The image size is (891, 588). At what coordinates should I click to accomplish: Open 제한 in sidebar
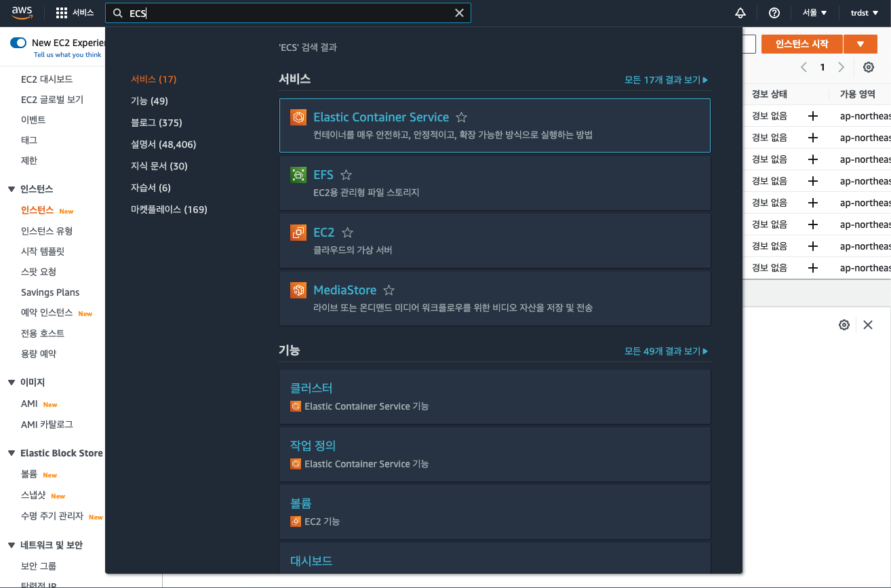(29, 161)
